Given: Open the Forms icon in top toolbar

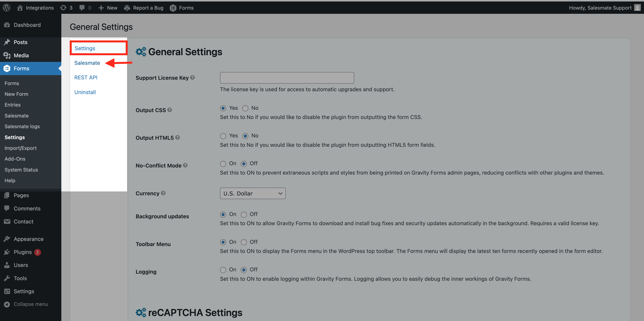Looking at the screenshot, I should coord(173,8).
